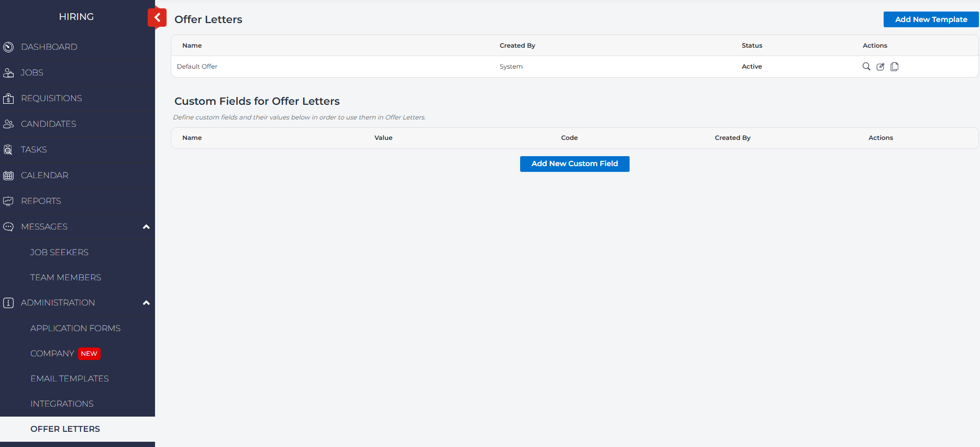Image resolution: width=980 pixels, height=447 pixels.
Task: Click the Calendar icon in sidebar
Action: point(8,176)
